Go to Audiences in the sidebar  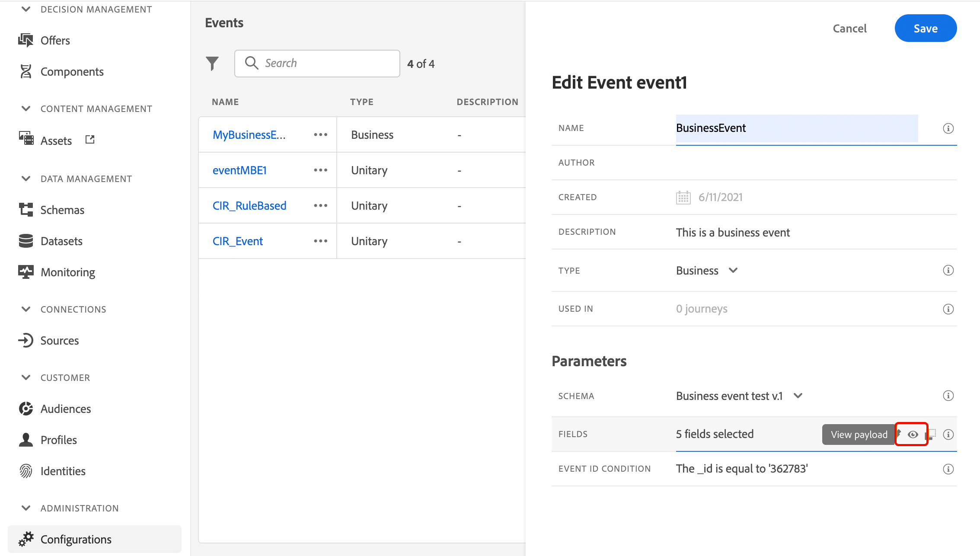point(66,409)
